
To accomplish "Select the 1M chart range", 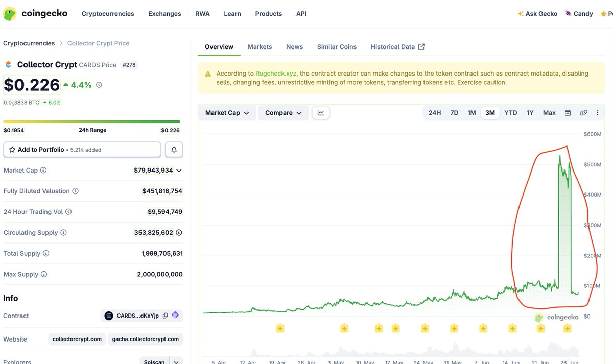I will coord(471,113).
